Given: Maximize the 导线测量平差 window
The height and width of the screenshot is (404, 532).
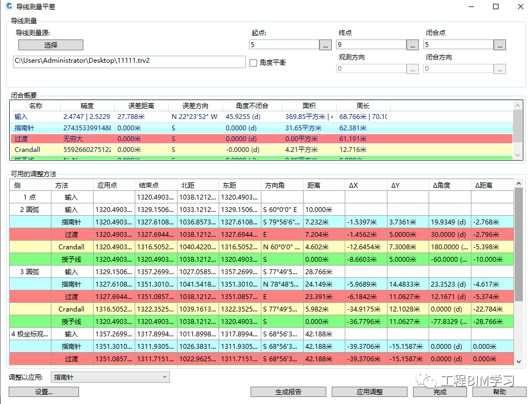Looking at the screenshot, I should tap(496, 6).
